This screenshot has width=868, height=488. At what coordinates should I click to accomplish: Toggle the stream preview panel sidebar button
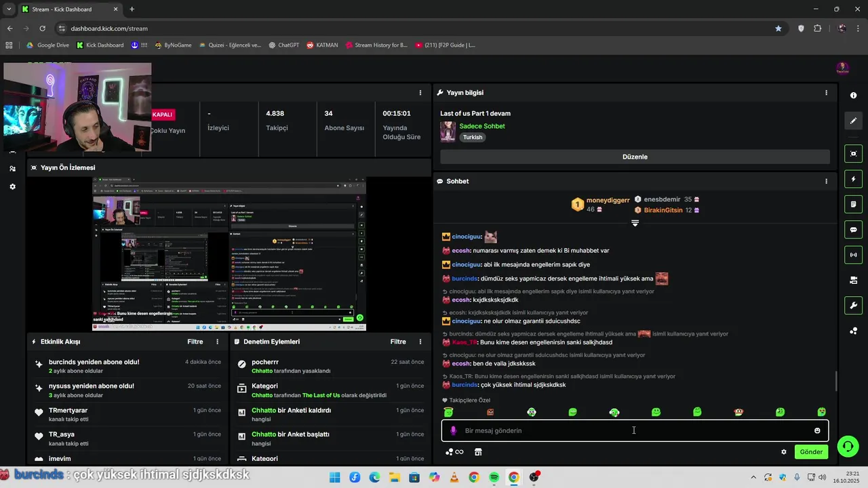(853, 154)
